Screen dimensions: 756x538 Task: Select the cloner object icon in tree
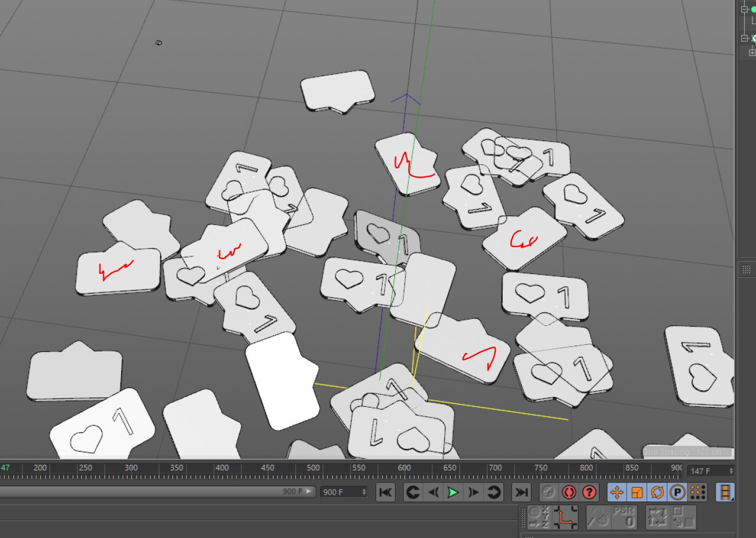[753, 38]
